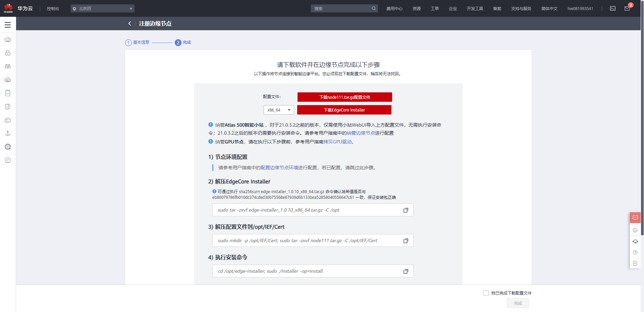Click the Huawei logo

coord(8,8)
